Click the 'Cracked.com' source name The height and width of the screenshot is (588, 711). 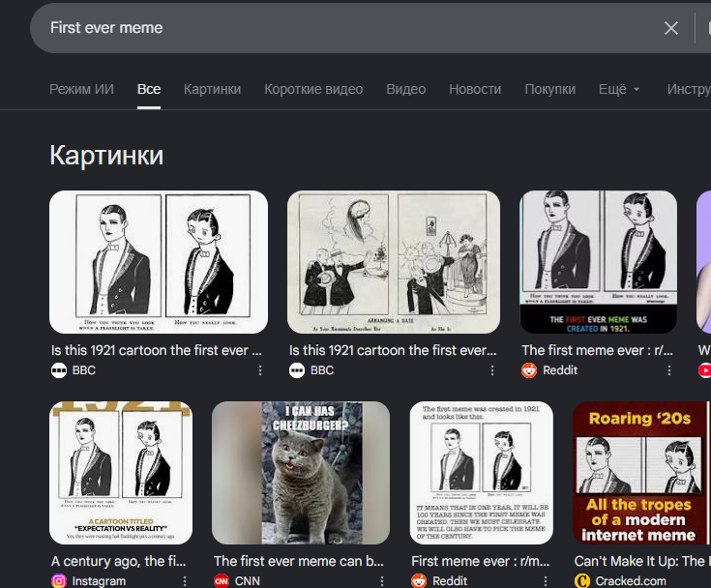631,580
